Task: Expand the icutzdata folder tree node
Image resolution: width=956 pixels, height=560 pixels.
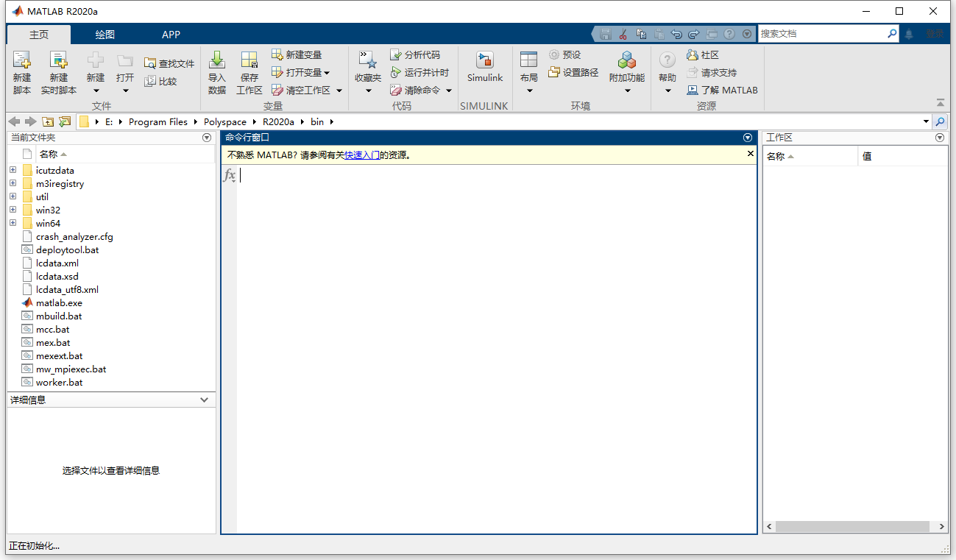Action: coord(13,170)
